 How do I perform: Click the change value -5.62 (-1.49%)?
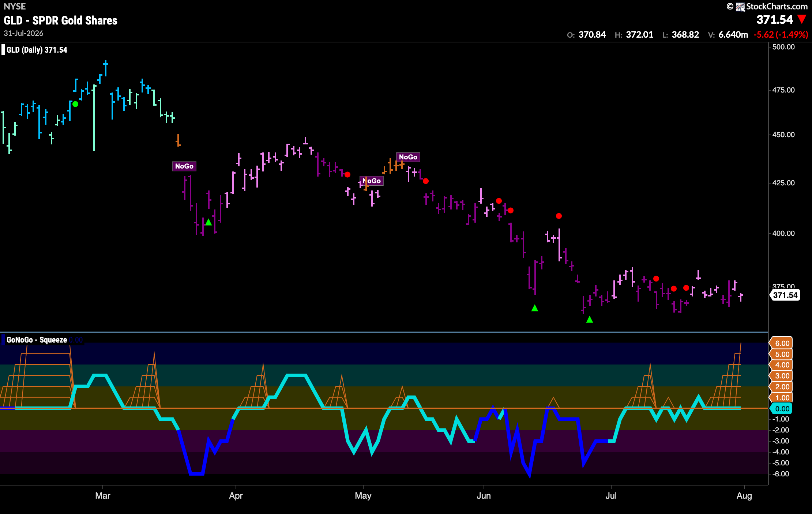[x=781, y=35]
